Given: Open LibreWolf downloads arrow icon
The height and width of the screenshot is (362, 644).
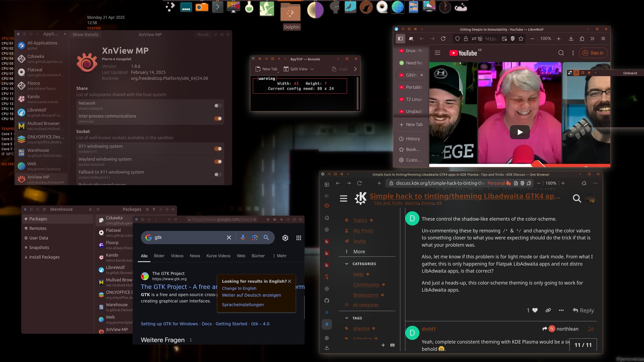Looking at the screenshot, I should (571, 39).
